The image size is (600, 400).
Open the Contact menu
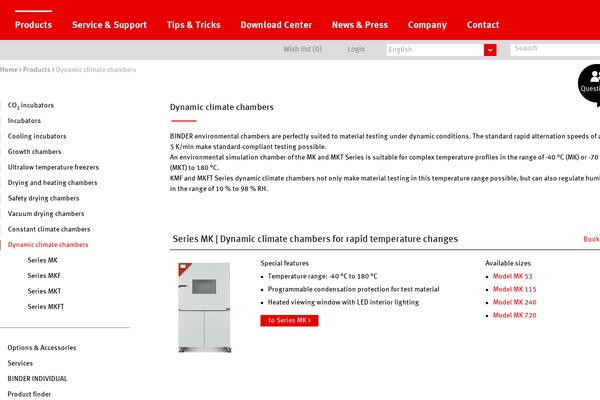pyautogui.click(x=483, y=25)
